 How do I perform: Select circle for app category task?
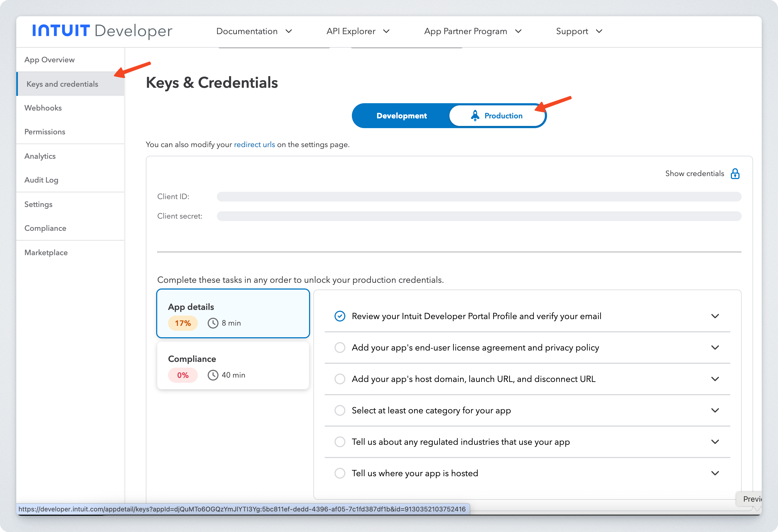(340, 411)
